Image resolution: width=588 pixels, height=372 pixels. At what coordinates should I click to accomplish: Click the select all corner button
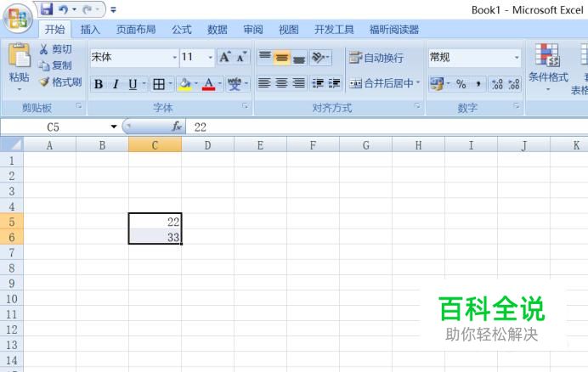tap(12, 144)
